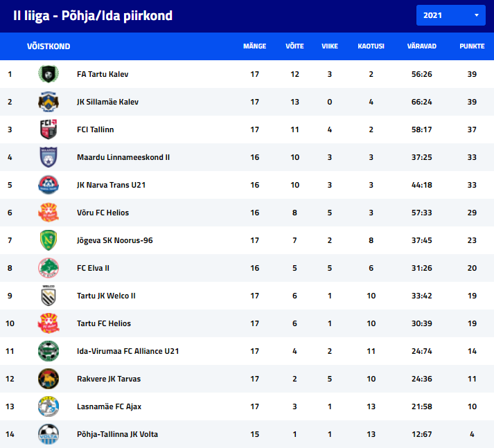Viewport: 494px width, 448px height.
Task: Click the FA Tartu Kalev team crest
Action: click(x=48, y=74)
